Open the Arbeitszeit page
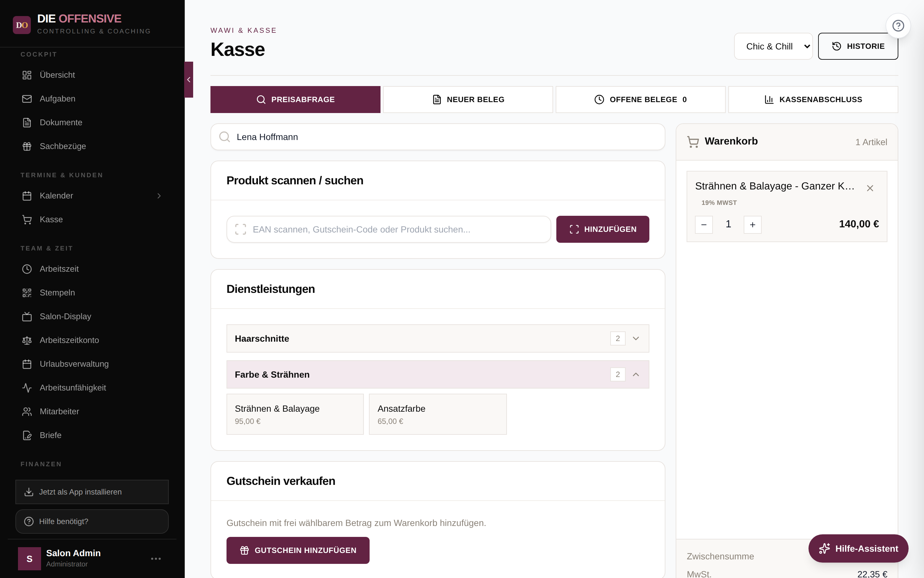Image resolution: width=924 pixels, height=578 pixels. click(92, 269)
